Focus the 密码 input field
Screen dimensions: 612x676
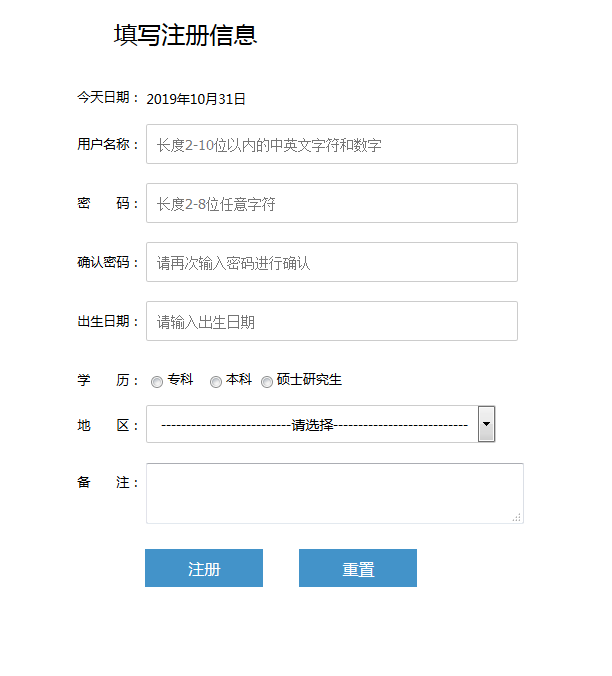331,203
